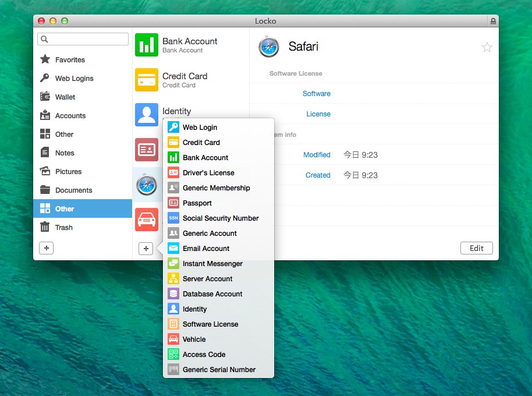This screenshot has width=532, height=396.
Task: Choose Identity from the popup menu
Action: click(218, 309)
